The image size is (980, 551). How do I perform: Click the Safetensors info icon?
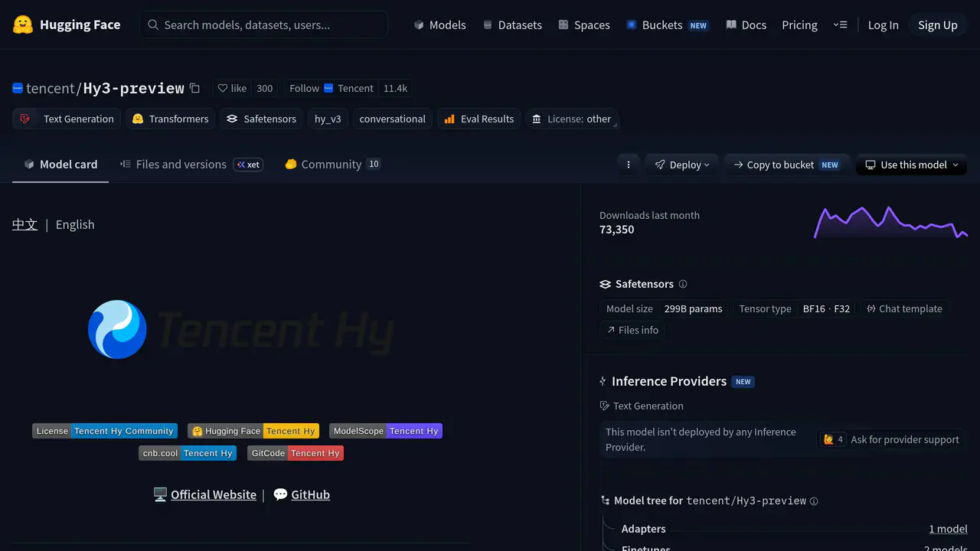[x=683, y=284]
